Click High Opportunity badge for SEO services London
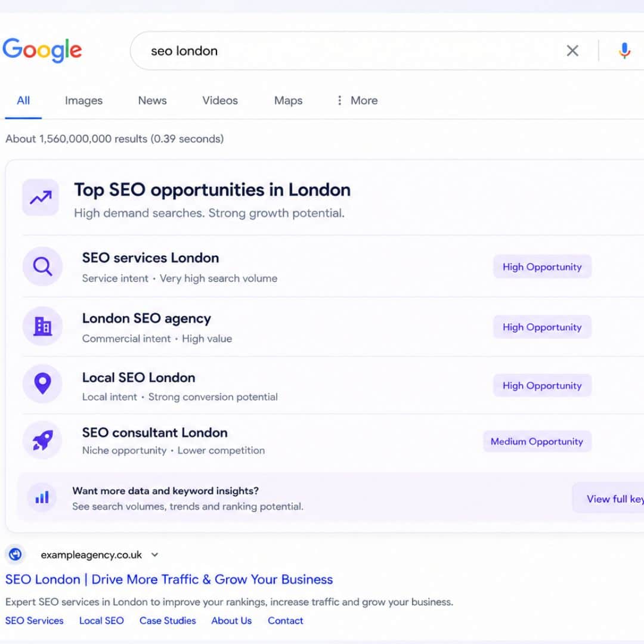The height and width of the screenshot is (644, 644). coord(542,267)
